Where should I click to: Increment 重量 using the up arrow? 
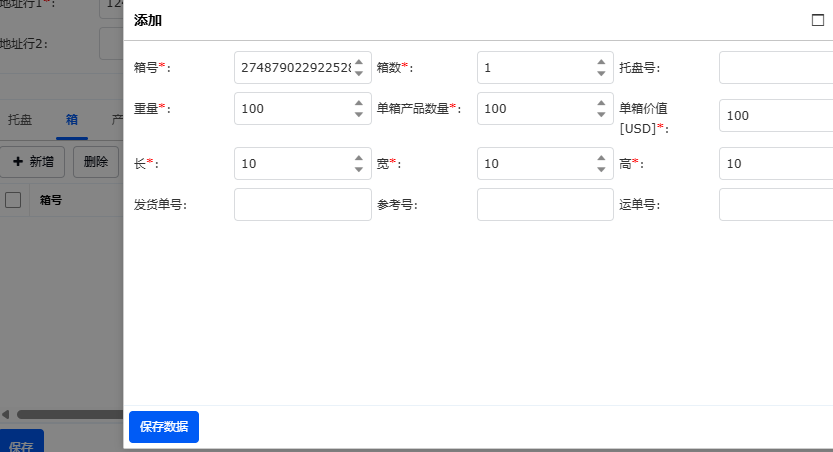pos(359,103)
